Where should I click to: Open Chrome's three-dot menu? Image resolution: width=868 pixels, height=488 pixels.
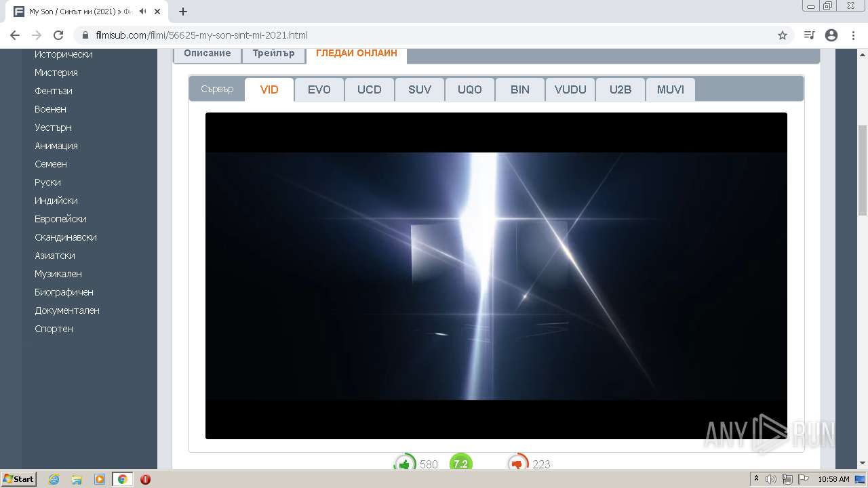coord(853,35)
